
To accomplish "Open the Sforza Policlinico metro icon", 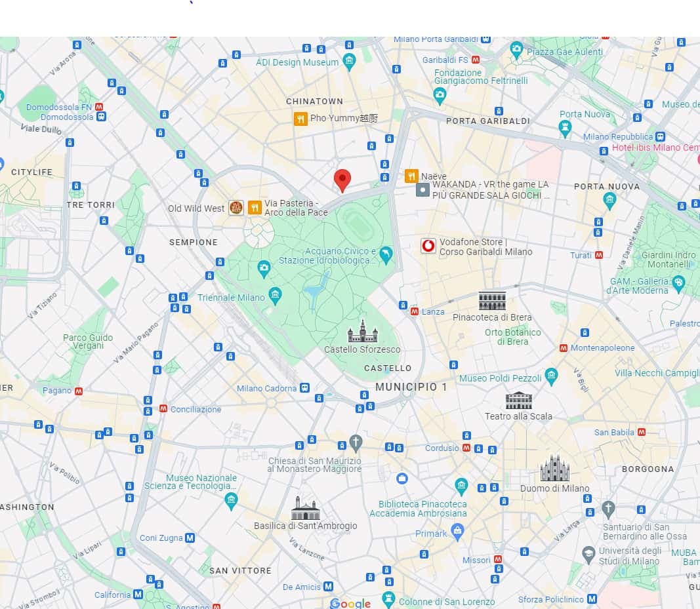I will (x=592, y=599).
